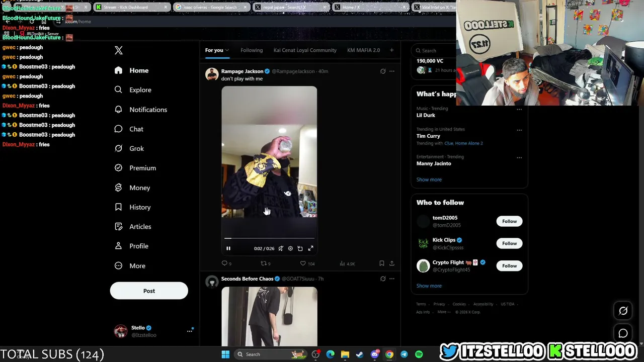Switch to Stream - Kick Dashboard browser tab
644x362 pixels.
tap(132, 8)
